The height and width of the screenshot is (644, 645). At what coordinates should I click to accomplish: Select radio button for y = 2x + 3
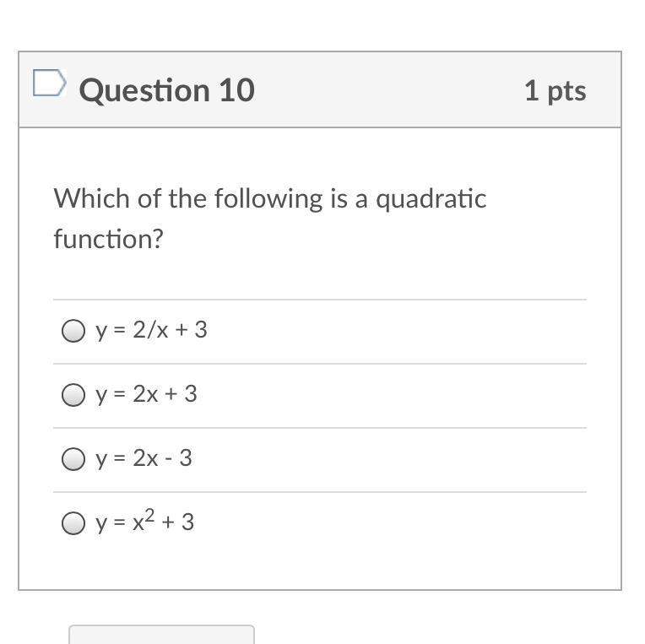click(x=73, y=395)
